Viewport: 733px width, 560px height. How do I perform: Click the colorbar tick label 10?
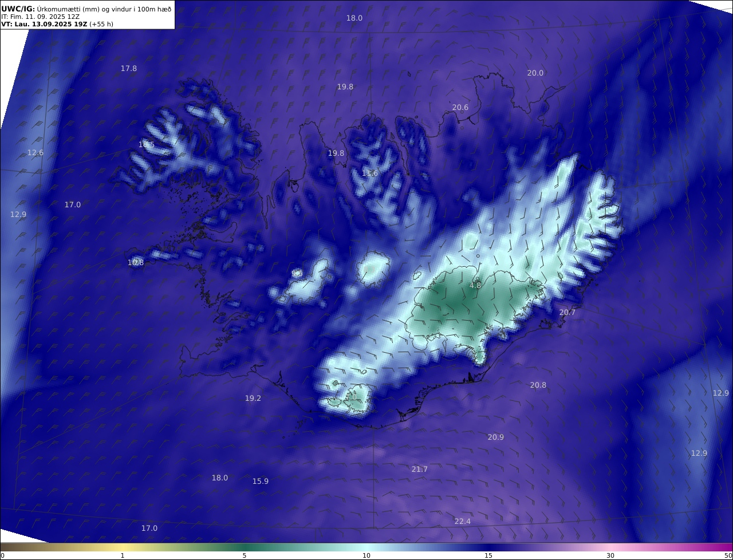(366, 555)
